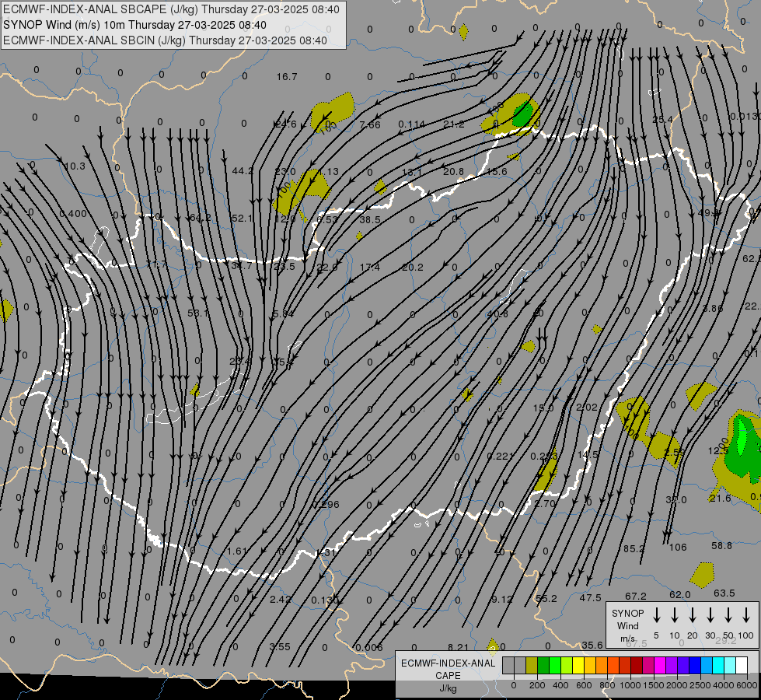Click the 25.4 grid value
The height and width of the screenshot is (700, 761).
[662, 120]
